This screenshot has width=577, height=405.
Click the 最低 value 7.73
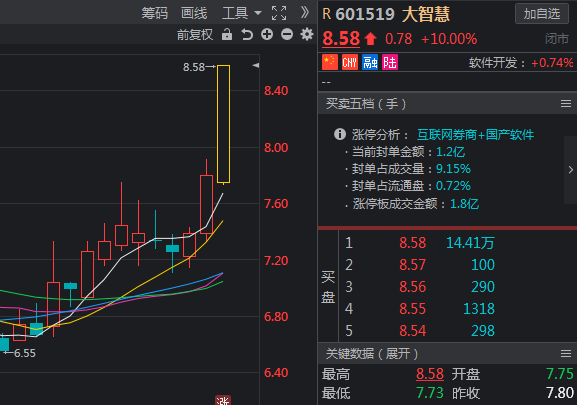pyautogui.click(x=430, y=393)
